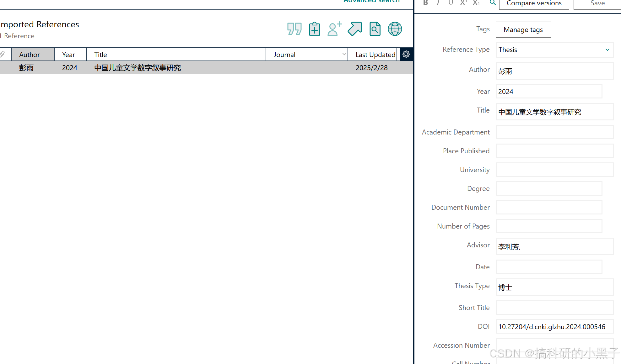Select the 彭雨 2024 reference row
This screenshot has width=621, height=364.
(138, 68)
